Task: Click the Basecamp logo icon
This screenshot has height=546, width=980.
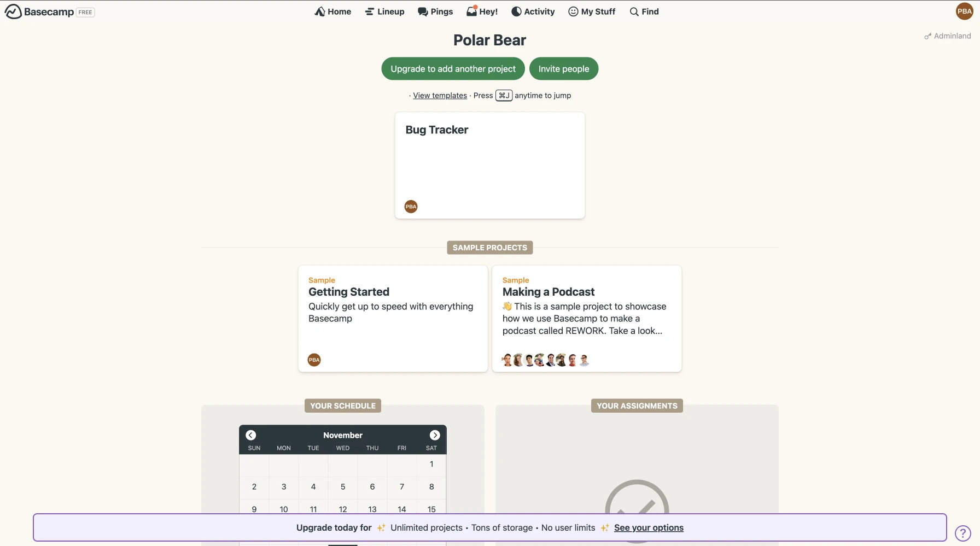Action: coord(13,11)
